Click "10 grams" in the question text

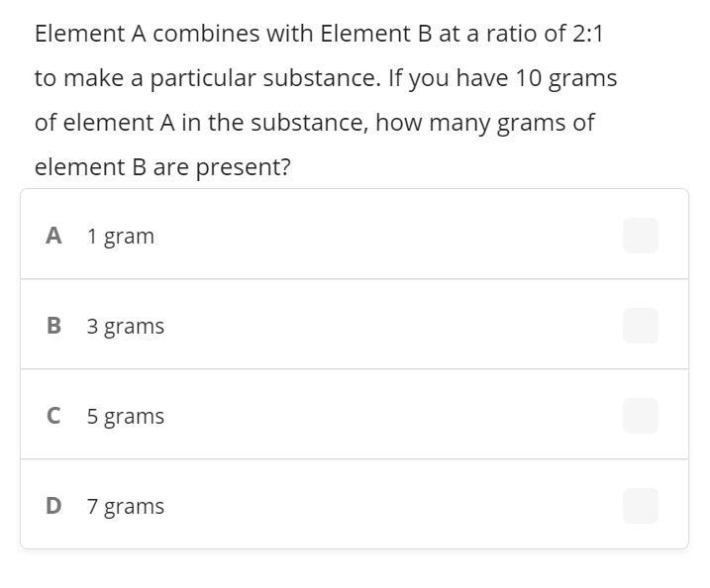566,78
